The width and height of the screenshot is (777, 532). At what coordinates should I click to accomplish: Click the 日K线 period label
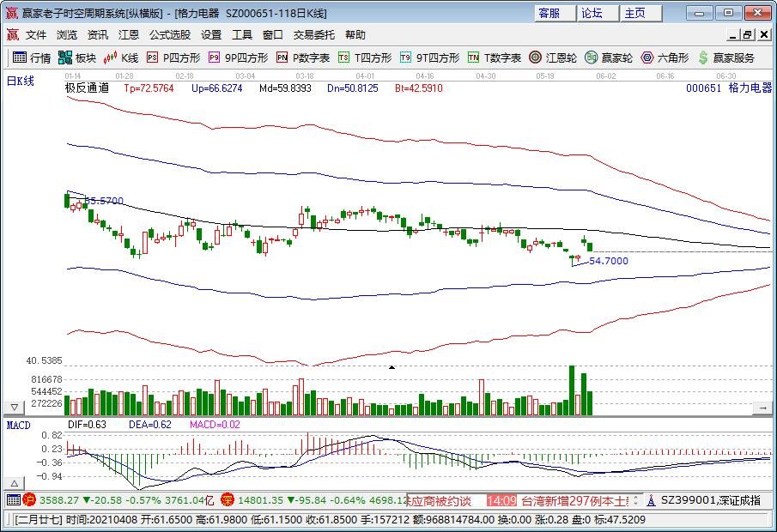(x=21, y=81)
